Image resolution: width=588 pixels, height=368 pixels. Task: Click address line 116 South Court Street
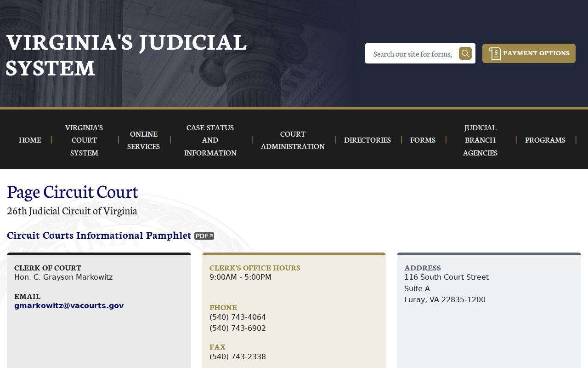tap(447, 277)
